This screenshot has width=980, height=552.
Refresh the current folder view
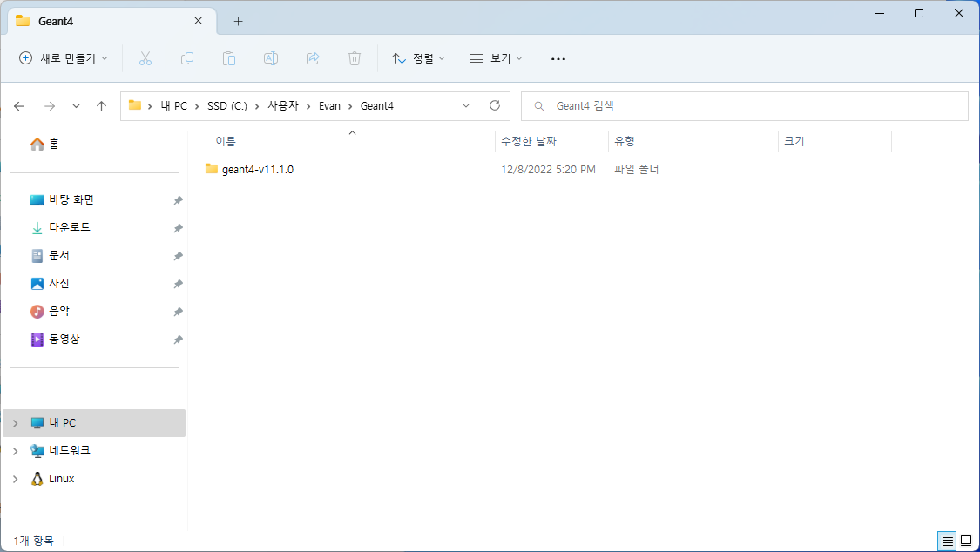point(495,105)
